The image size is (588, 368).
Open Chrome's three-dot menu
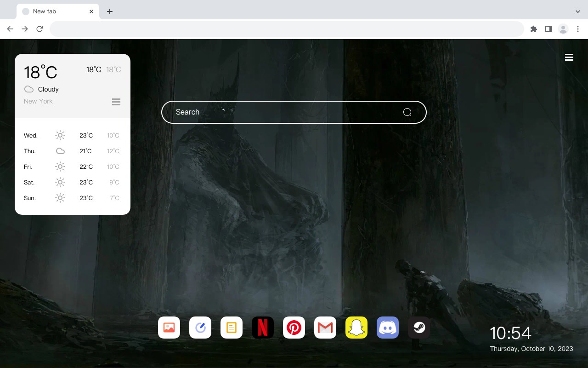pyautogui.click(x=578, y=29)
